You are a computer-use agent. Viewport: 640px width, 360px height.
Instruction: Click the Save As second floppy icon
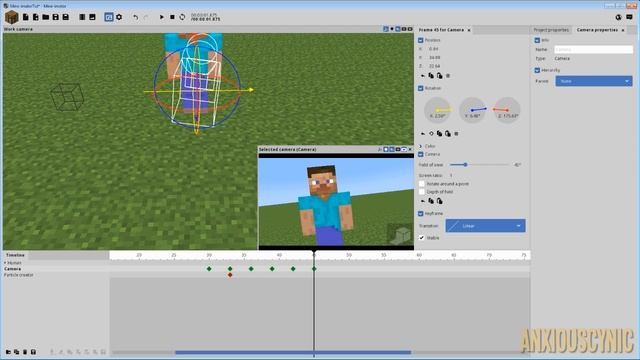tap(65, 17)
